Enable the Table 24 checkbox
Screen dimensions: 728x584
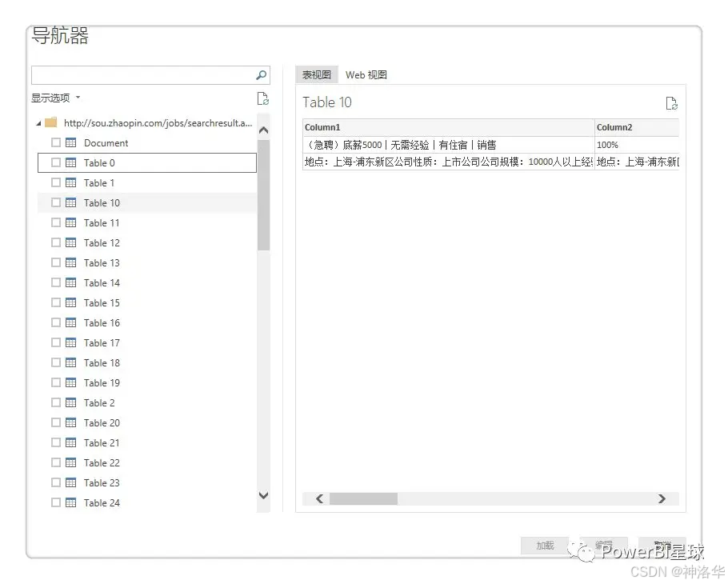tap(56, 502)
